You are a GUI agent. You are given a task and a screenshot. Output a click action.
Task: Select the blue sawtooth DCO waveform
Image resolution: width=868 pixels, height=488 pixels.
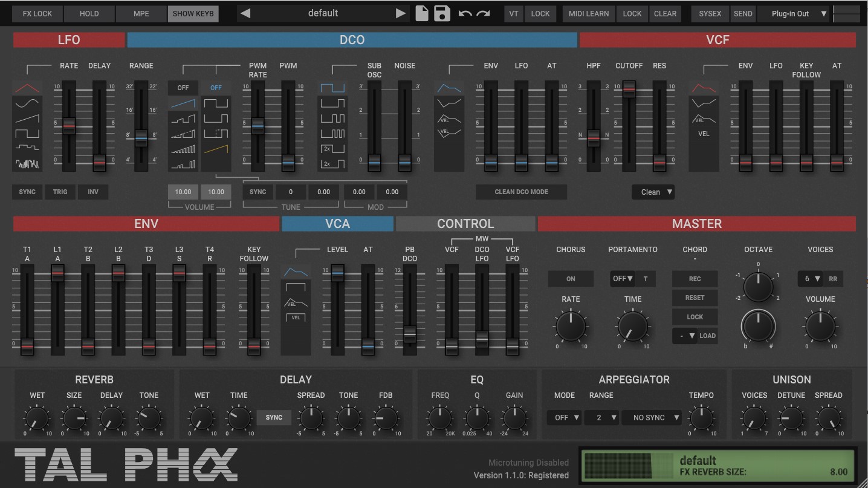tap(183, 103)
